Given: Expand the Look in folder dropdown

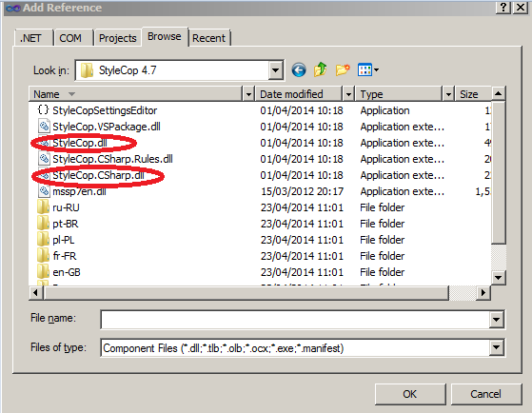Looking at the screenshot, I should point(275,70).
